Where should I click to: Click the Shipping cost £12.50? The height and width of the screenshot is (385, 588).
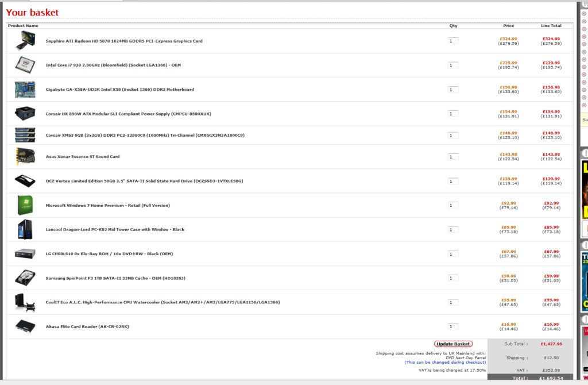[551, 358]
